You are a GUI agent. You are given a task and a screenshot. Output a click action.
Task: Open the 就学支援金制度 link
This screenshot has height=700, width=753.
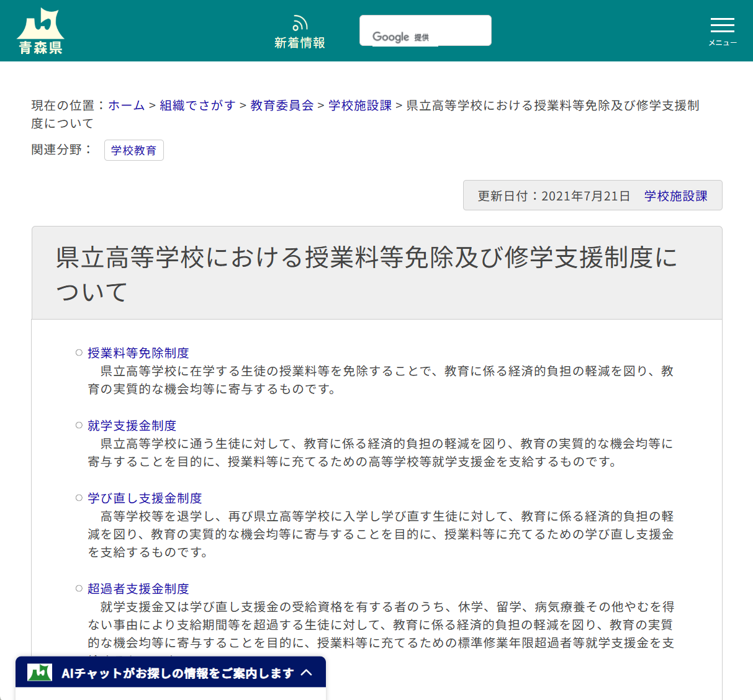(x=132, y=426)
